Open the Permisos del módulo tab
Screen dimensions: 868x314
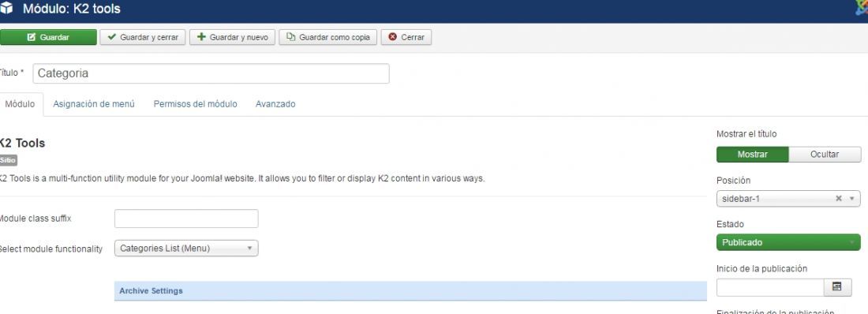[x=196, y=104]
